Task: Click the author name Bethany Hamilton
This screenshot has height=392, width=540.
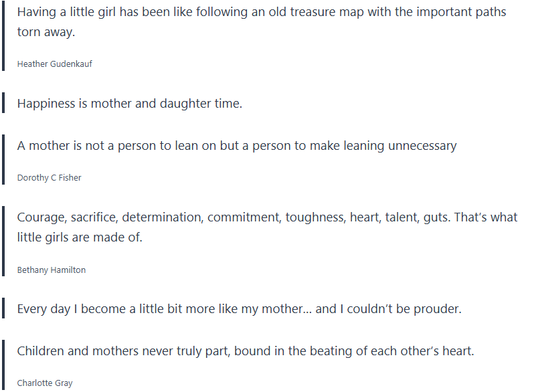Action: pyautogui.click(x=51, y=270)
